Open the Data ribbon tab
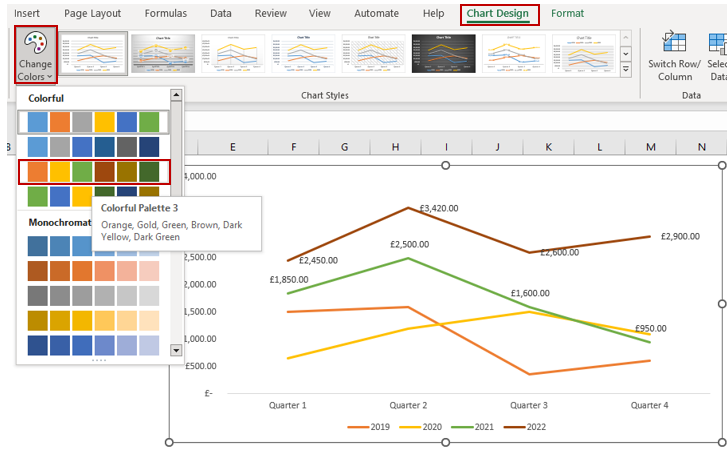 click(221, 13)
